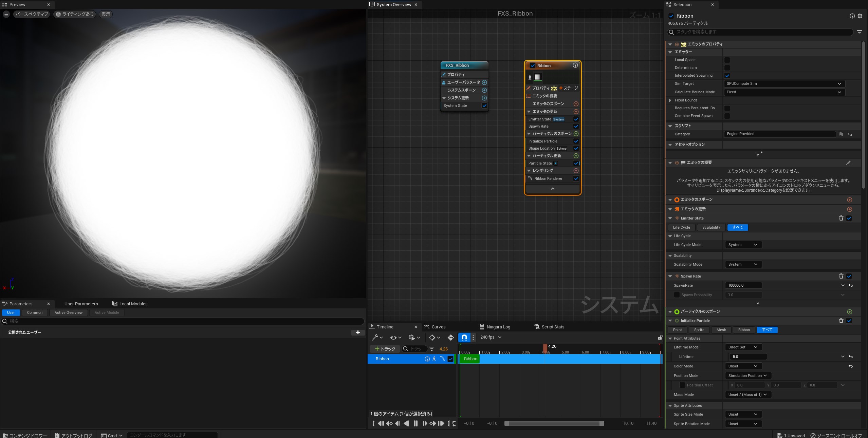The height and width of the screenshot is (438, 868).
Task: Open the Sim Target dropdown showing GPUCompute Sim
Action: [783, 83]
